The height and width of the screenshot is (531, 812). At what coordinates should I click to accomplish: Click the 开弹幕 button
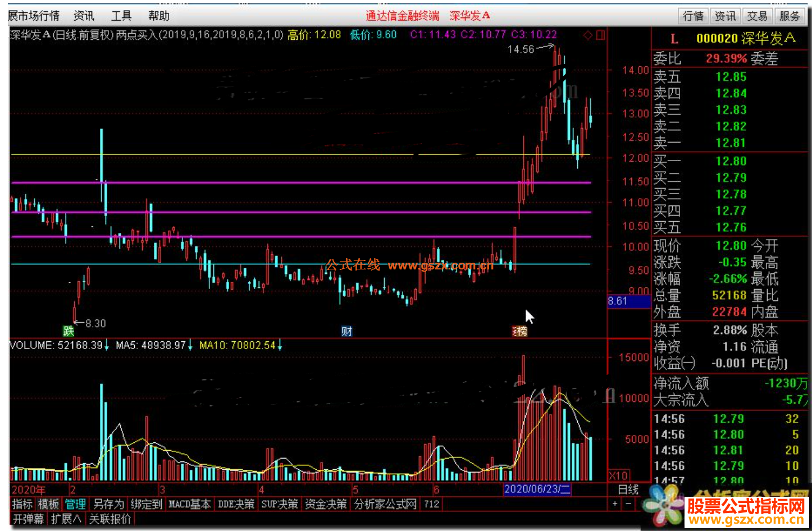(x=28, y=519)
